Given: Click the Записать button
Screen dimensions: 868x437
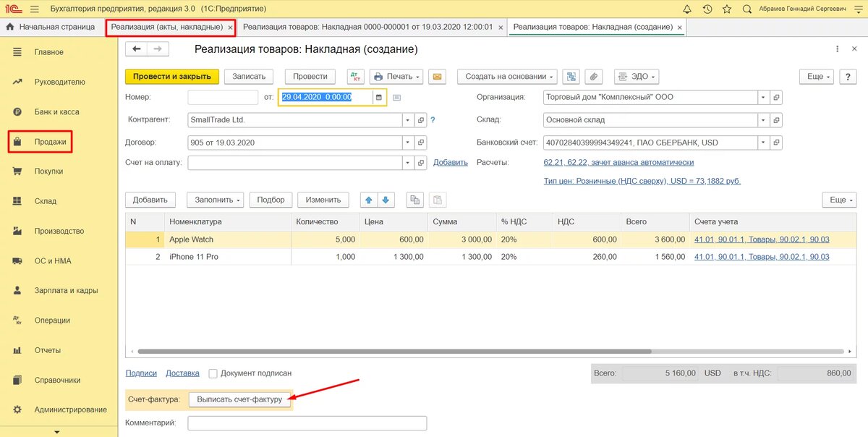Looking at the screenshot, I should [x=249, y=76].
